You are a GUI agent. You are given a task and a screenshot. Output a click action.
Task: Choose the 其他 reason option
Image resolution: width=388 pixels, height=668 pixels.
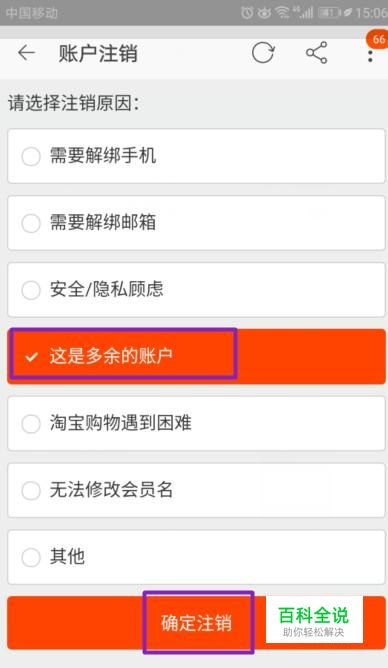196,557
